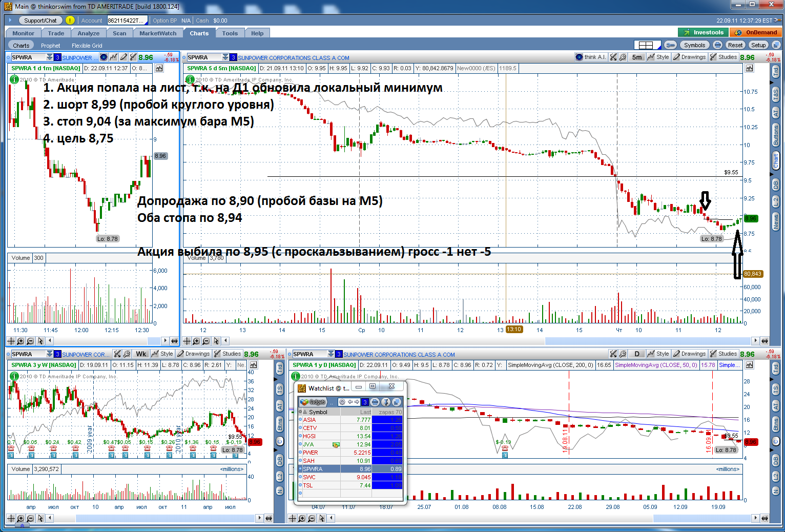Open the Prophet sub-tab

pyautogui.click(x=51, y=46)
